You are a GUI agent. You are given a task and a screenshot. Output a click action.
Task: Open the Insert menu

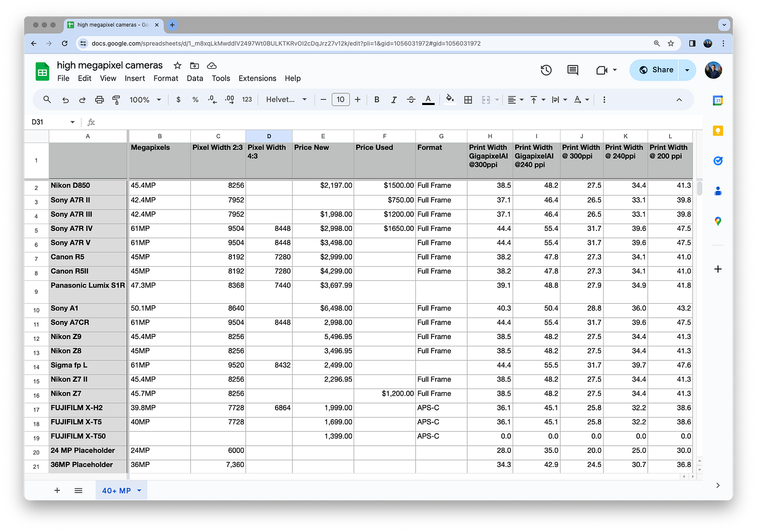(x=135, y=78)
